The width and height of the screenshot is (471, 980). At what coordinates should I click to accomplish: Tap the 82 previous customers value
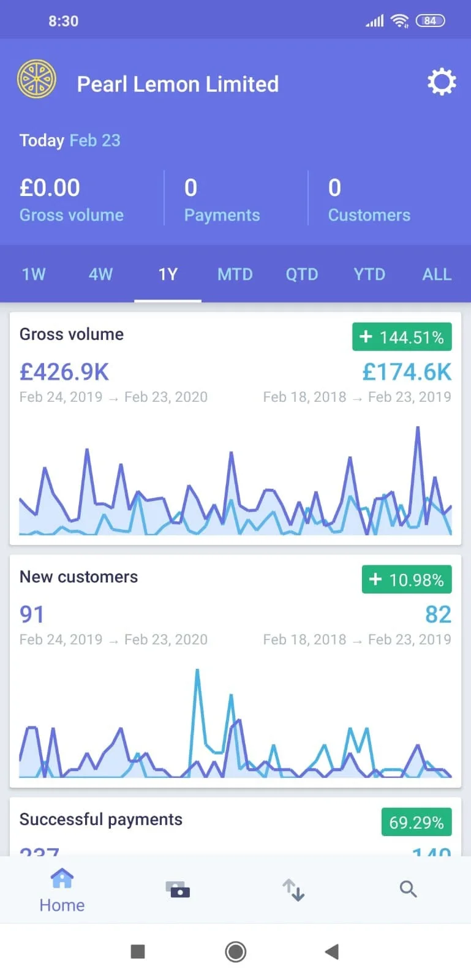(439, 614)
